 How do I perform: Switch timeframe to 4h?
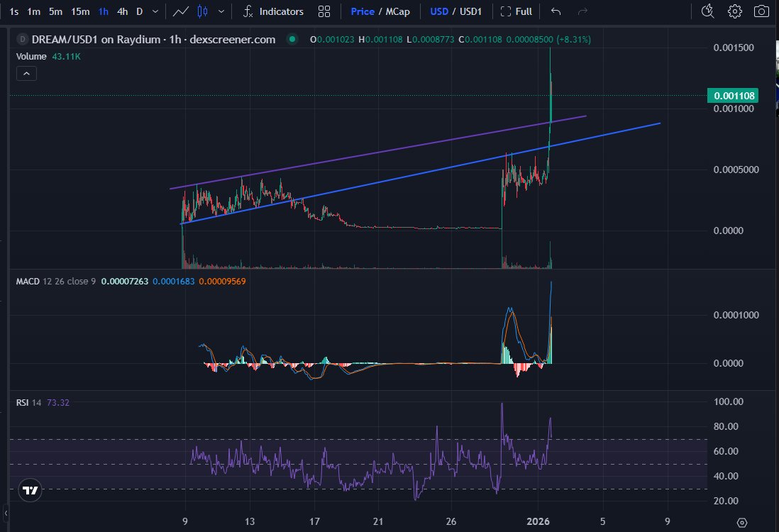click(121, 11)
